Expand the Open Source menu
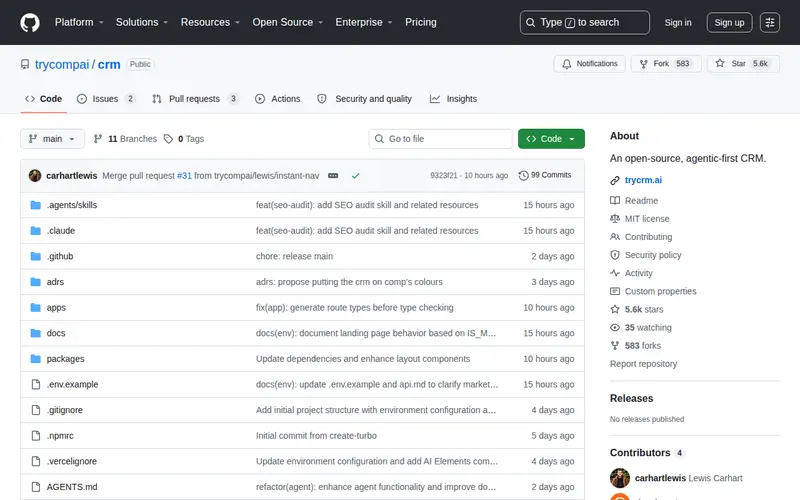Screen dimensions: 800x500 287,22
